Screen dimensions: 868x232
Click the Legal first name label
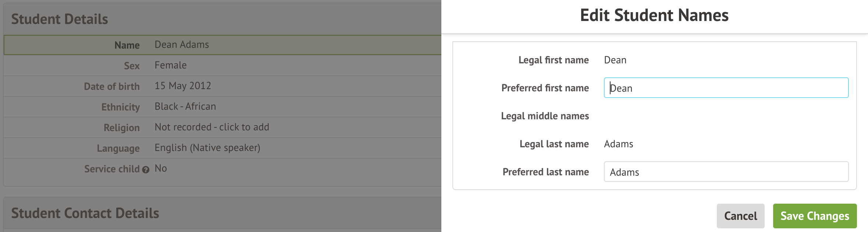[553, 60]
